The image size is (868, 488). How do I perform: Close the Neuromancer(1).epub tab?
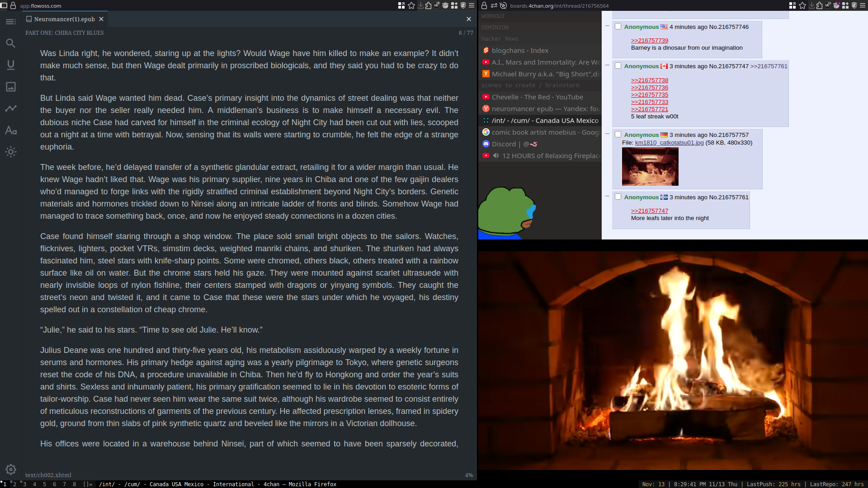[x=101, y=19]
